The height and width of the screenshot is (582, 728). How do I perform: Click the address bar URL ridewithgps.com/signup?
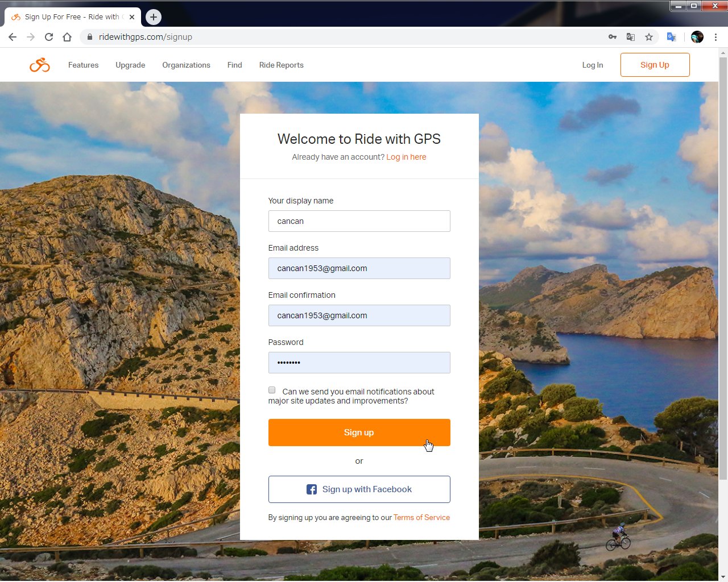tap(146, 37)
